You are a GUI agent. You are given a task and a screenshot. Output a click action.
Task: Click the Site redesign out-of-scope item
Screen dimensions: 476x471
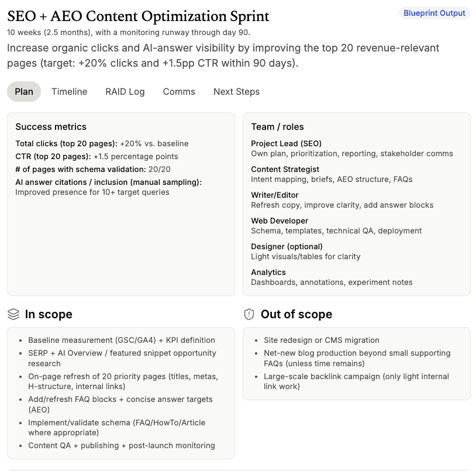coord(321,340)
